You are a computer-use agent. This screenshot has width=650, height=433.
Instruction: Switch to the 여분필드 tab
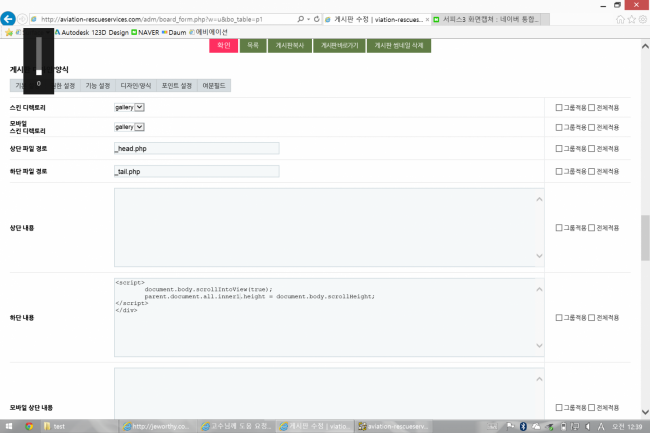[x=214, y=86]
